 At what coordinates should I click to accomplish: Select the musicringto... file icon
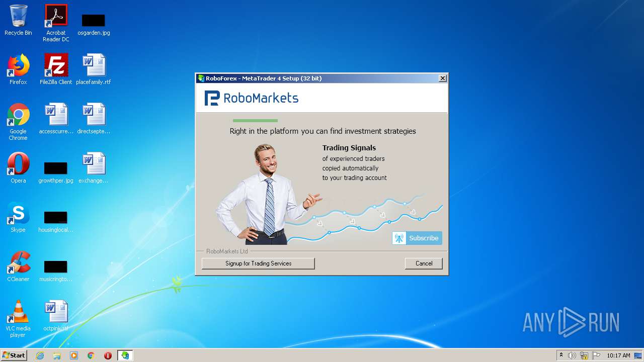pos(56,270)
